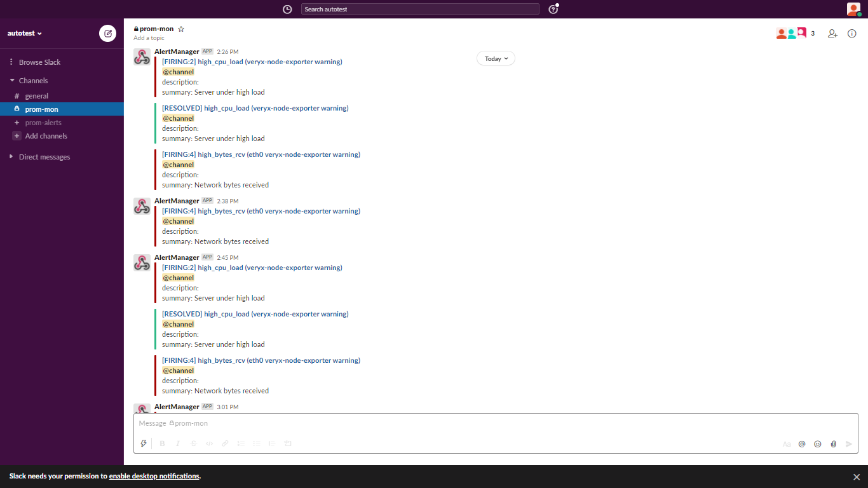Screen dimensions: 868x488
Task: Click the add people to channel icon
Action: [x=832, y=34]
